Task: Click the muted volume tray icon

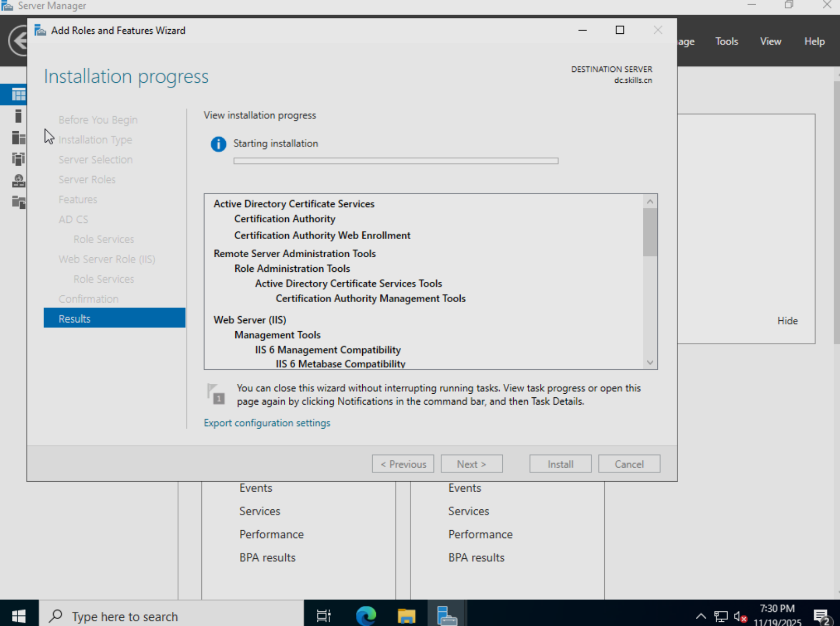Action: [741, 617]
